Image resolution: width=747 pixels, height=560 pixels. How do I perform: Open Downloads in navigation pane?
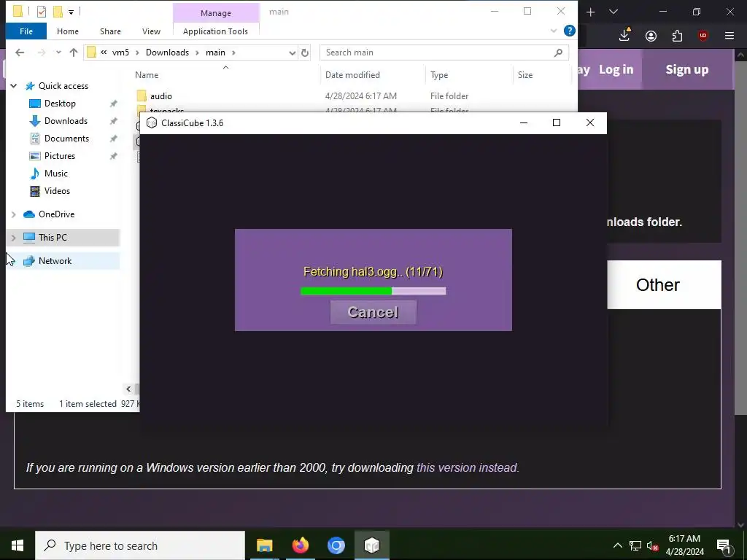tap(66, 121)
